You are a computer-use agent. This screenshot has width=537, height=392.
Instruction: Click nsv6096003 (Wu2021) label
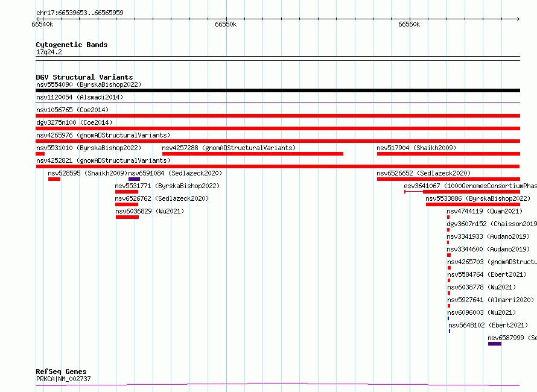point(481,312)
